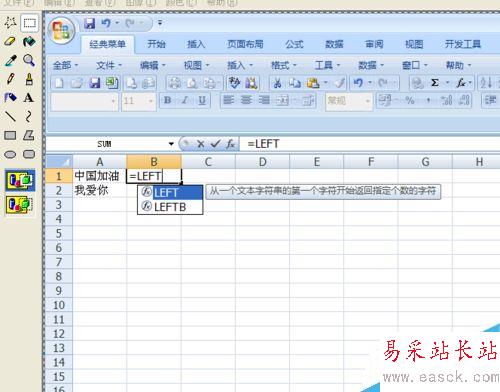Select the rectangular Select tool in Paint

29,23
